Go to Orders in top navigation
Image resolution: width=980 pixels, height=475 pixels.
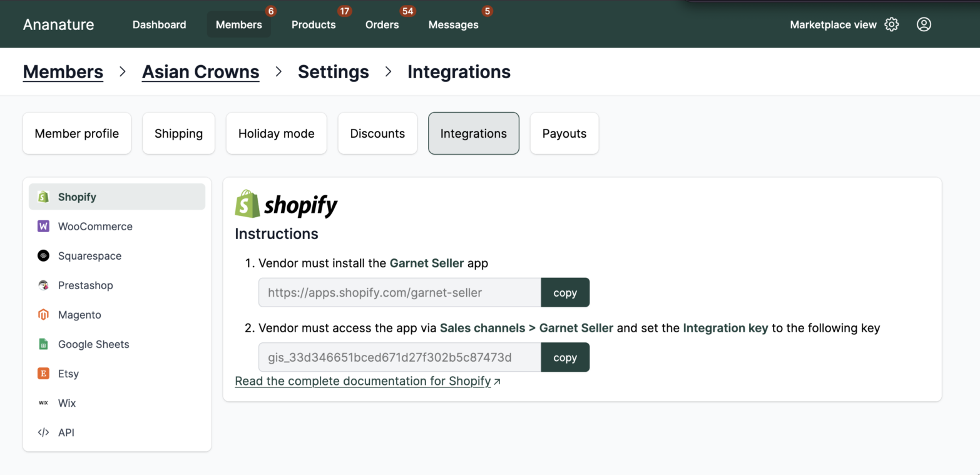[x=382, y=25]
